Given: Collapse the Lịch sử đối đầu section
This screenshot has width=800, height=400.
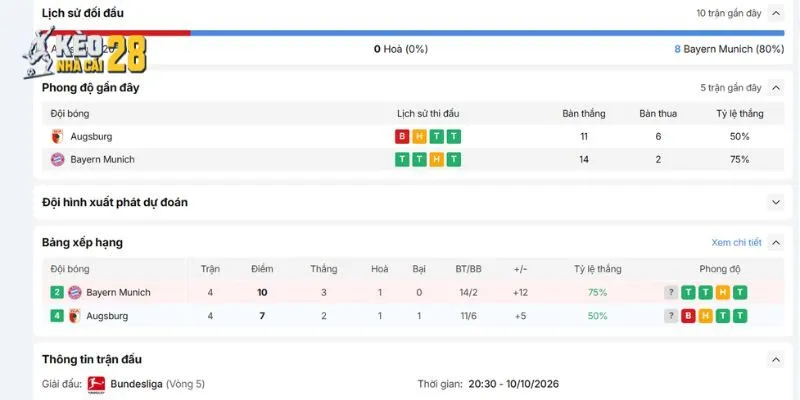Looking at the screenshot, I should coord(776,13).
